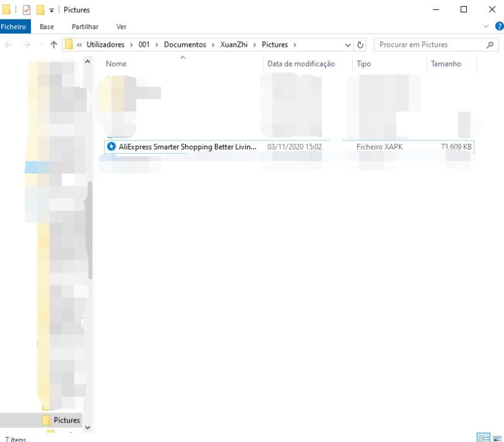The height and width of the screenshot is (442, 504).
Task: Expand the ribbon with the chevron near Help
Action: [x=485, y=26]
